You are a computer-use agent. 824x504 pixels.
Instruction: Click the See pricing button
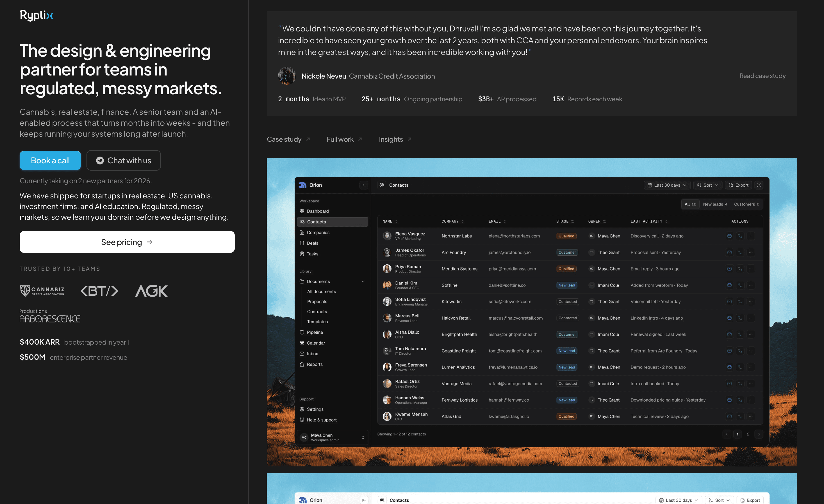(x=127, y=242)
